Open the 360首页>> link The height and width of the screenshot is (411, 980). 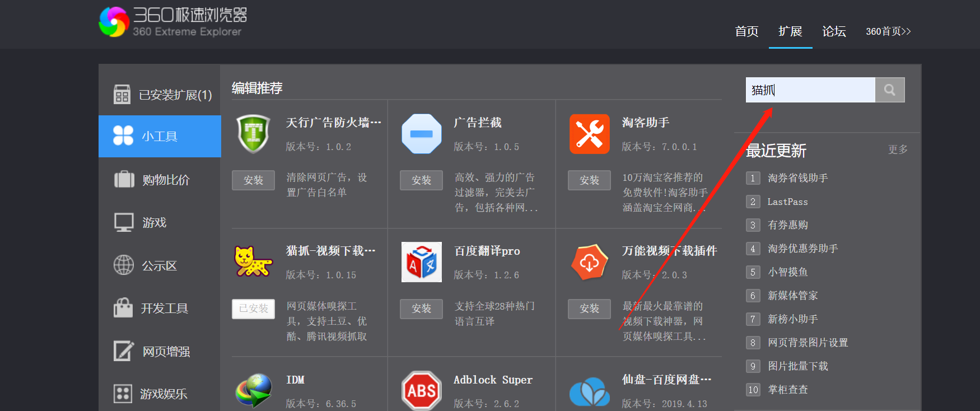[x=889, y=31]
